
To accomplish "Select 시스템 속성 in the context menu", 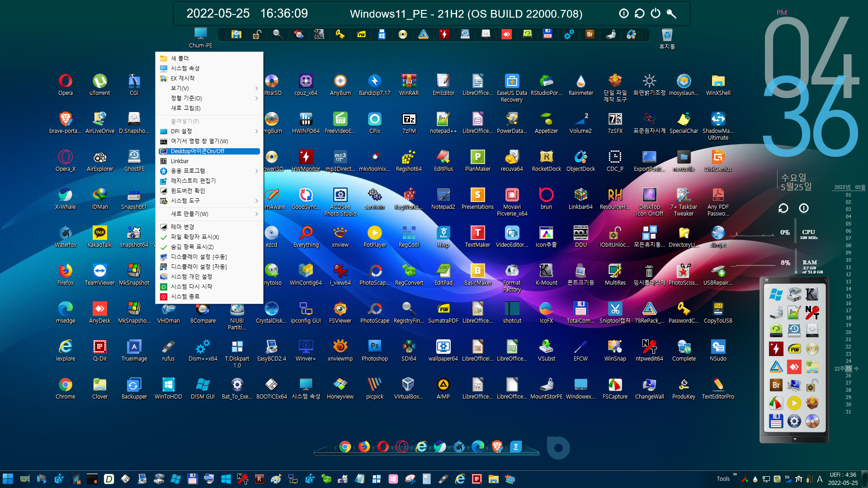I will tap(209, 68).
